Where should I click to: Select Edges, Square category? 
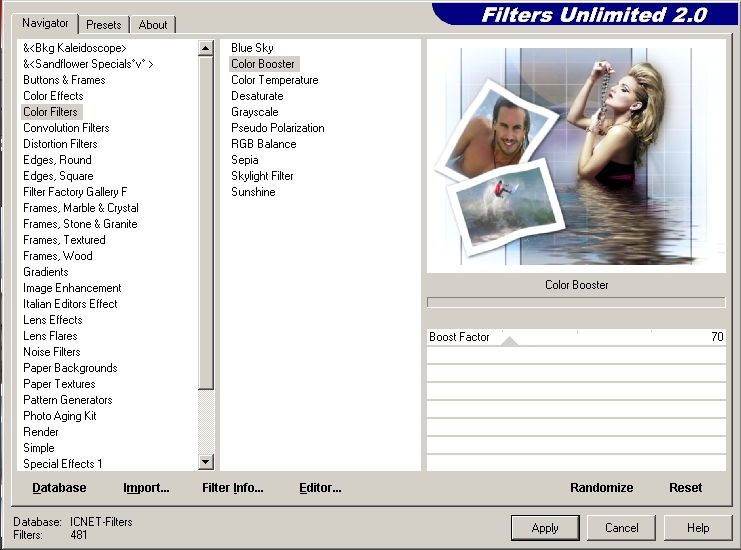pos(58,176)
